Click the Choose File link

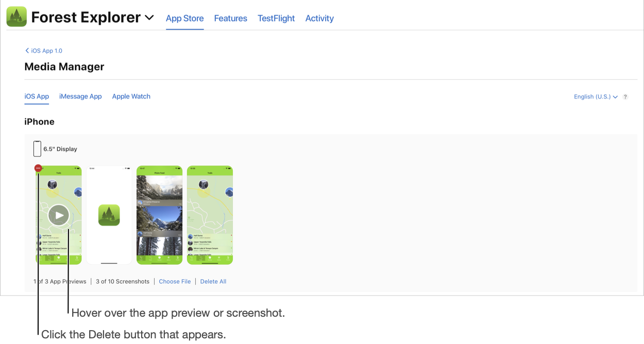click(x=175, y=282)
